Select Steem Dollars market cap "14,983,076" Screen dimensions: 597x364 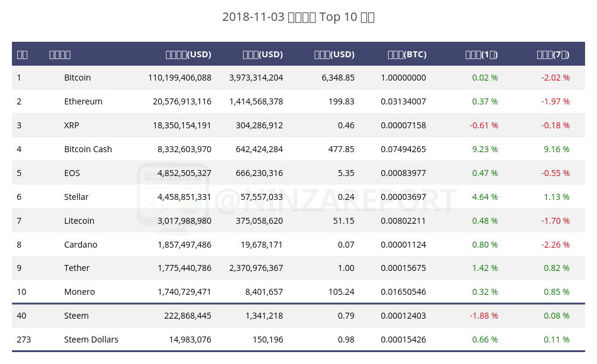coord(190,340)
